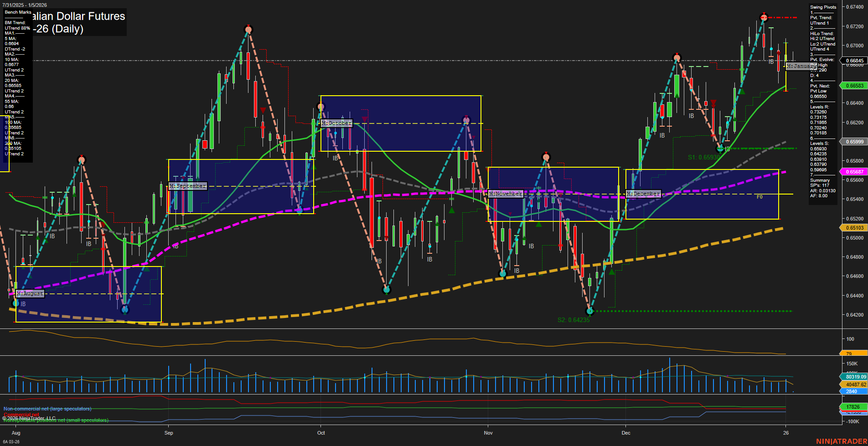Click the yellow 2840 delta marker
868x446 pixels.
click(854, 391)
